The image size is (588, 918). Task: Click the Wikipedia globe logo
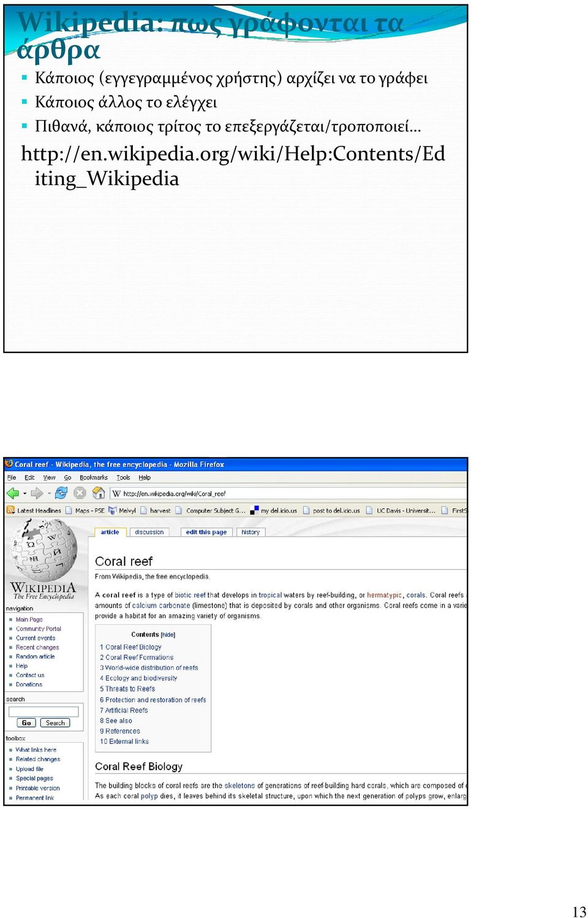click(x=44, y=550)
